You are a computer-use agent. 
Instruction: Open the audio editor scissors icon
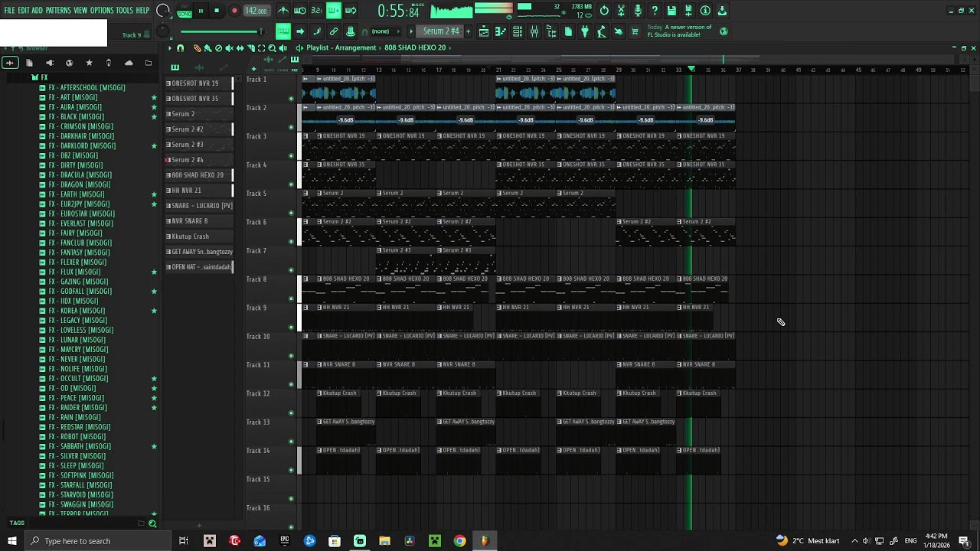[x=621, y=11]
